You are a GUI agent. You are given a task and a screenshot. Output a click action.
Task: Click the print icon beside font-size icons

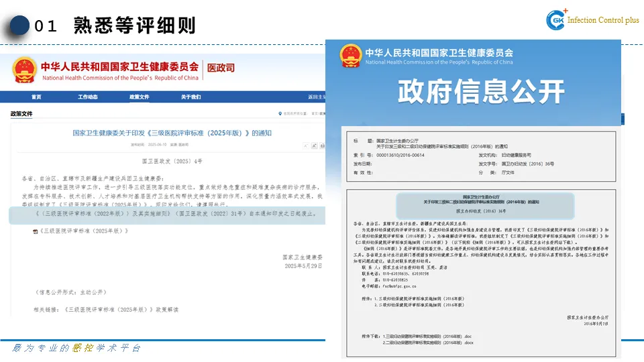click(323, 145)
